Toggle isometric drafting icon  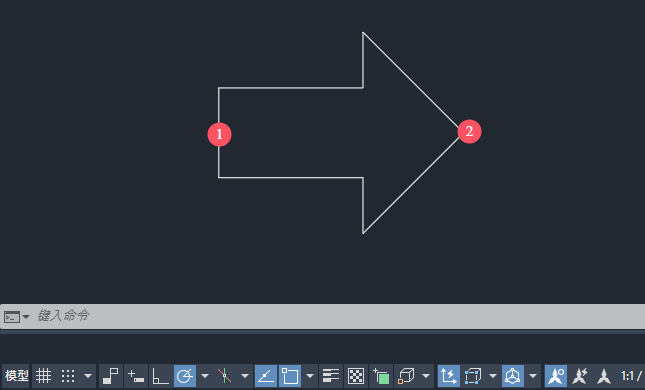(x=224, y=376)
